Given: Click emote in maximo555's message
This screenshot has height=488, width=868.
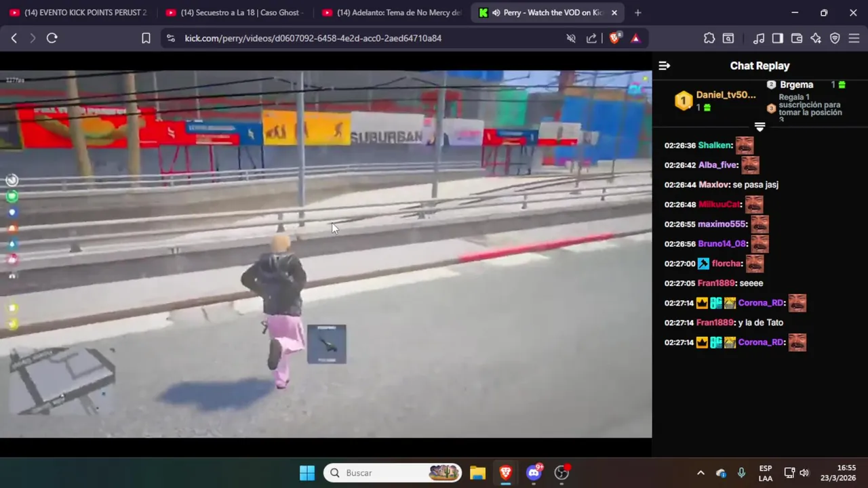Looking at the screenshot, I should coord(759,224).
